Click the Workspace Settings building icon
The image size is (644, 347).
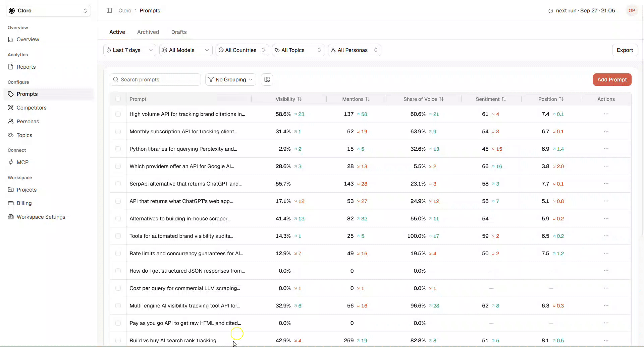[11, 217]
